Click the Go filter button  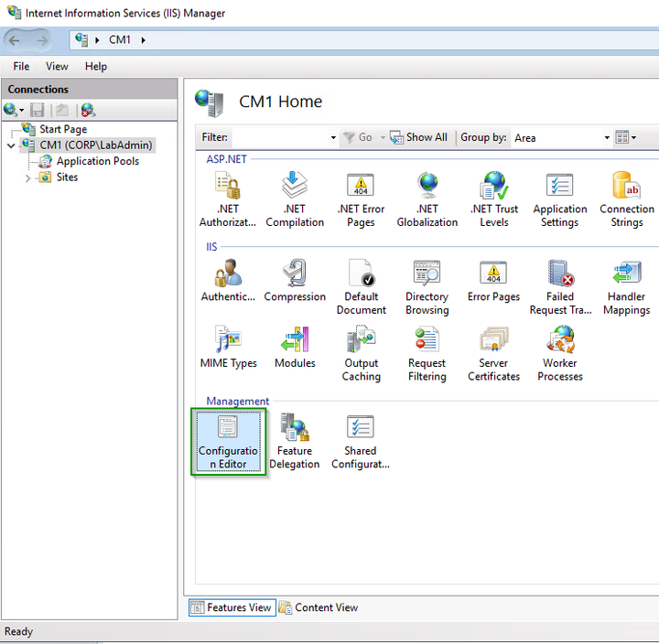click(358, 137)
